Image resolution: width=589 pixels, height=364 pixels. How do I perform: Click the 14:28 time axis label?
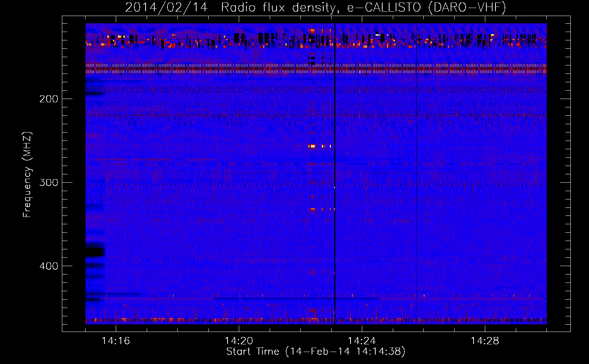click(x=485, y=341)
